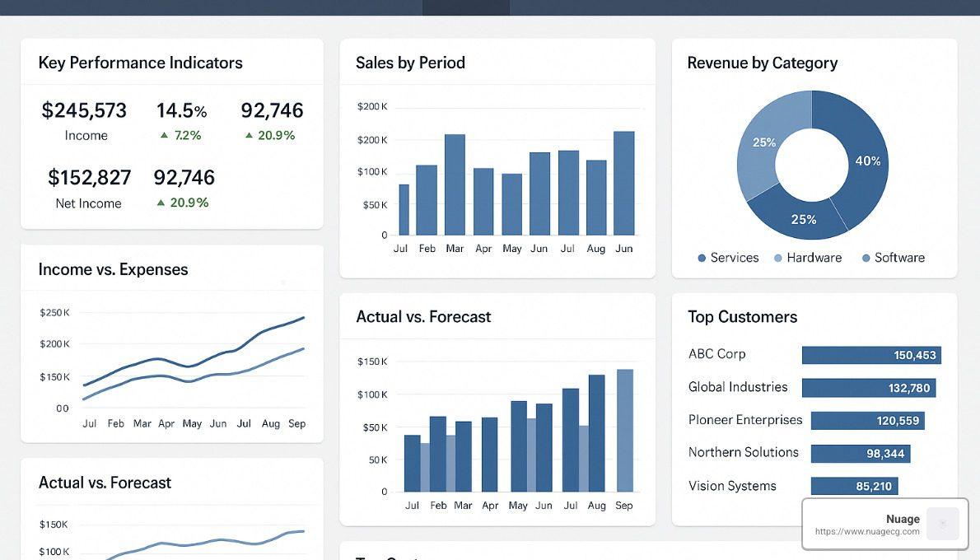This screenshot has height=560, width=980.
Task: Click the Hardware legend dot
Action: pos(778,258)
